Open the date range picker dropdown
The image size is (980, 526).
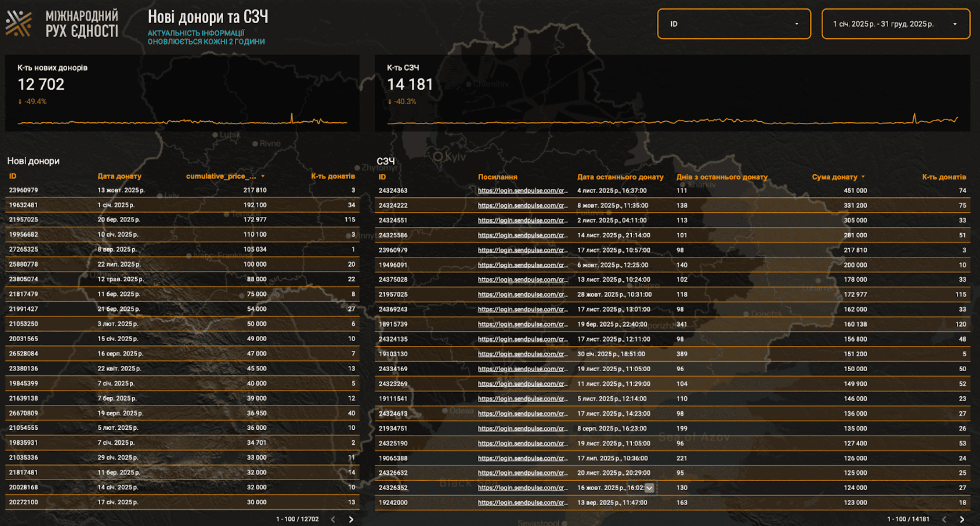895,24
